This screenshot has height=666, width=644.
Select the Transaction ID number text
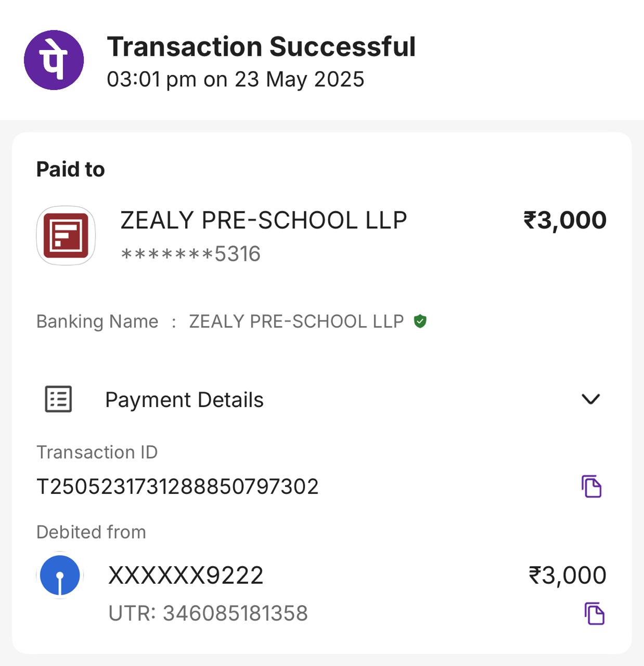(177, 486)
